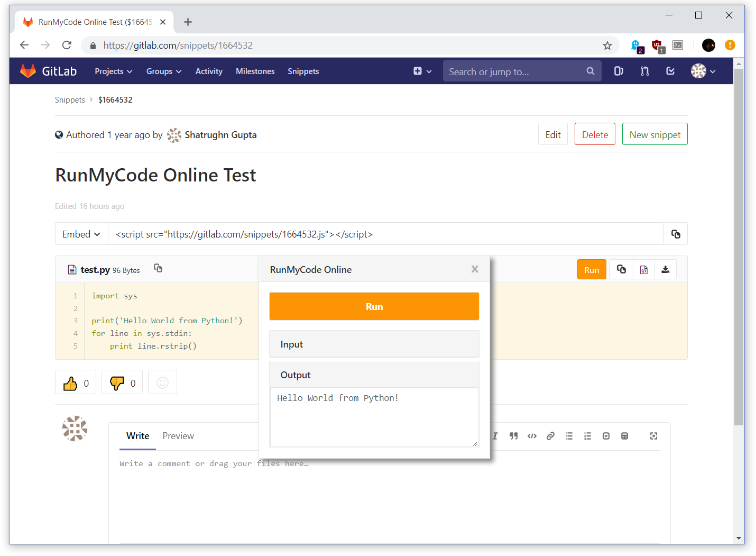Close the RunMyCode Online popup

tap(475, 269)
